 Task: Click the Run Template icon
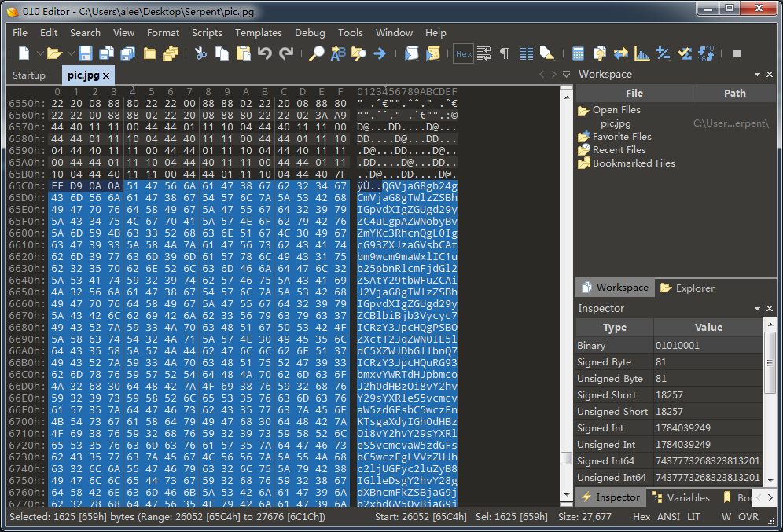(x=411, y=53)
